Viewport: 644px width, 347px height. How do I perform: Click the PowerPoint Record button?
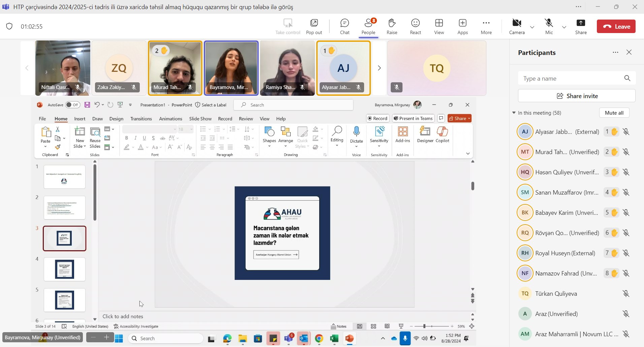coord(378,118)
